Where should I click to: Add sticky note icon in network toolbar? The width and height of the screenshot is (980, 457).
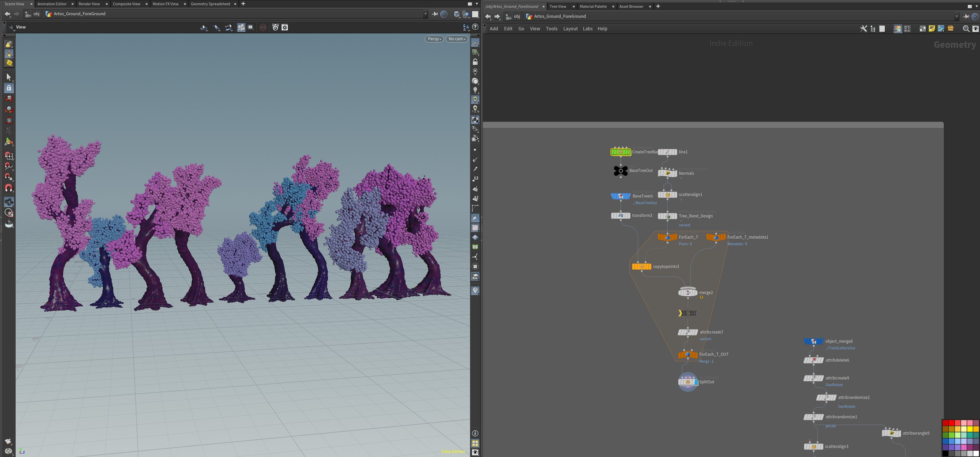[x=932, y=29]
